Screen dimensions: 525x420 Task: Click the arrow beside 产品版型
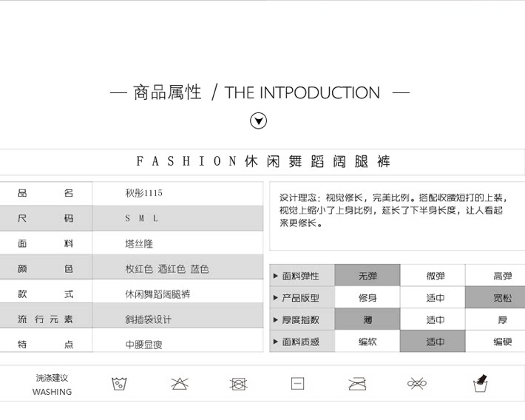[276, 299]
